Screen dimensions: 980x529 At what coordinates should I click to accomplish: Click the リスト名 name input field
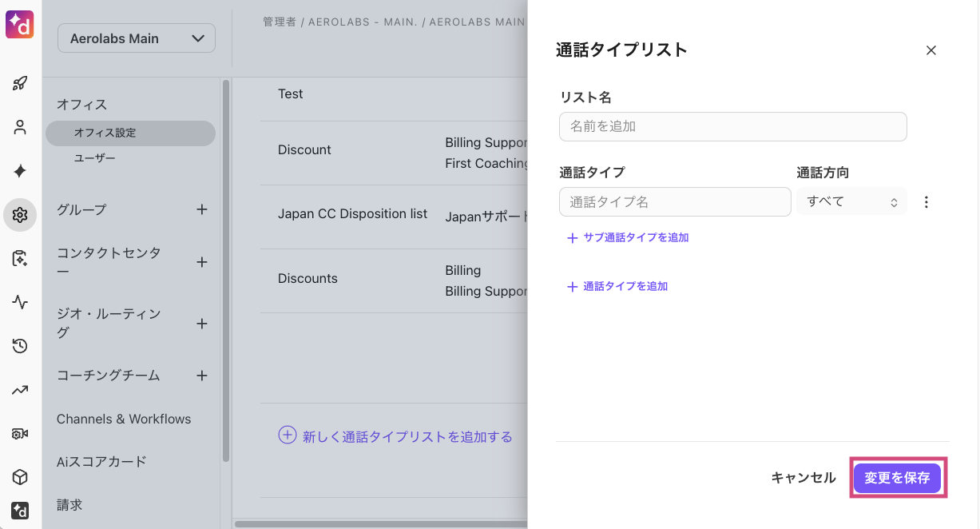pos(732,126)
